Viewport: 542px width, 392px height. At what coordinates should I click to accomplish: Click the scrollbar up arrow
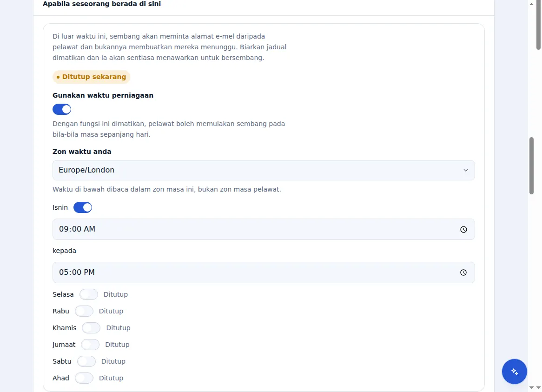532,4
